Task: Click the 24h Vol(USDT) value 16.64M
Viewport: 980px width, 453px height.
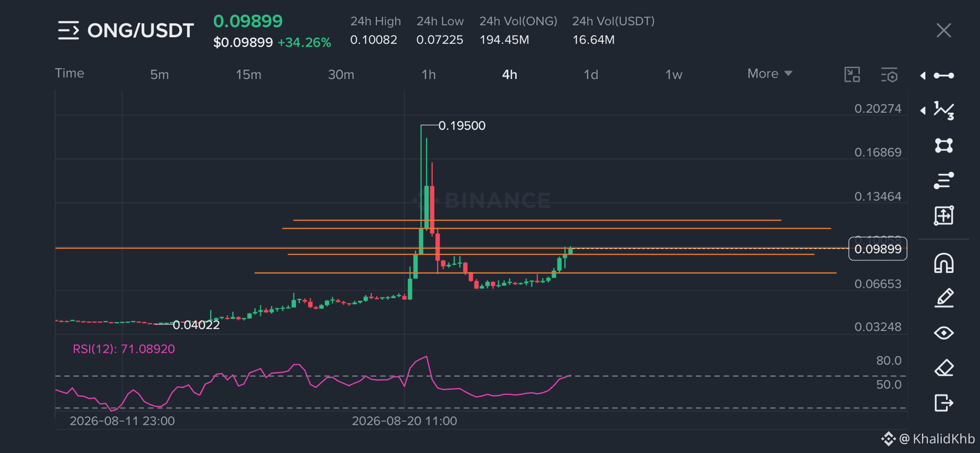Action: tap(593, 40)
